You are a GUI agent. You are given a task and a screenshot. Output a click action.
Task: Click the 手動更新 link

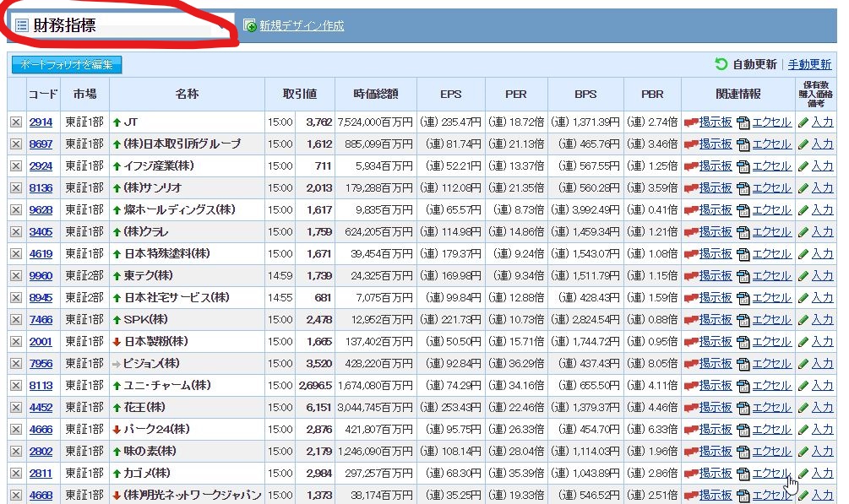pos(809,64)
